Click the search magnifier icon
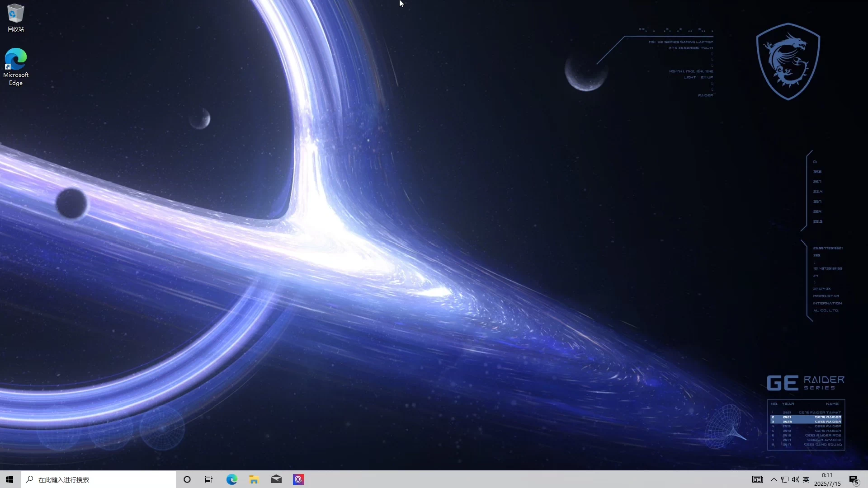The height and width of the screenshot is (488, 868). click(30, 479)
